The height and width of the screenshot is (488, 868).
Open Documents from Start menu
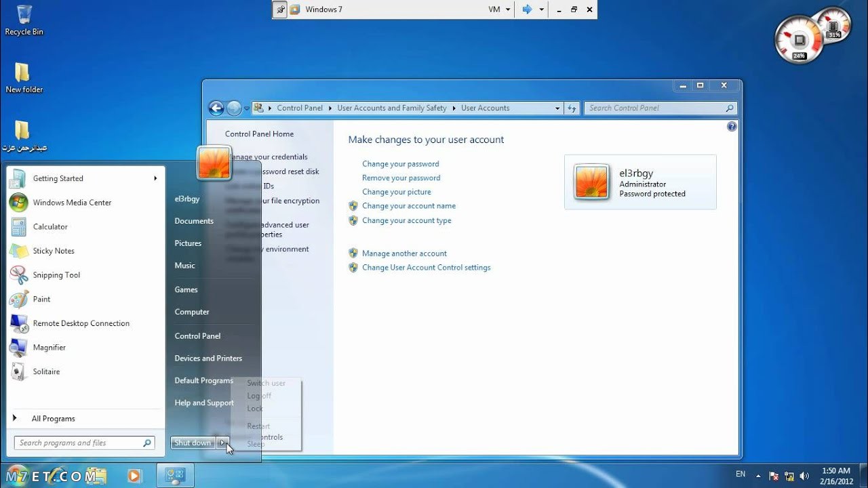[194, 221]
